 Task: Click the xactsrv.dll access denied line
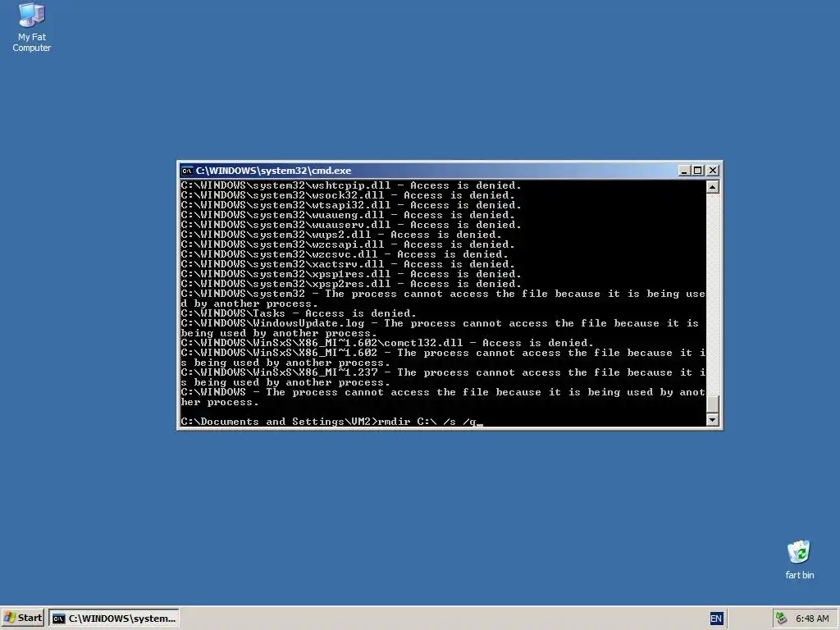[x=348, y=264]
